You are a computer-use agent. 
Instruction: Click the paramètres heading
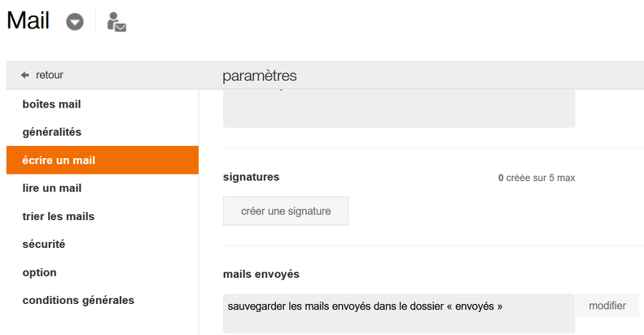pyautogui.click(x=260, y=76)
